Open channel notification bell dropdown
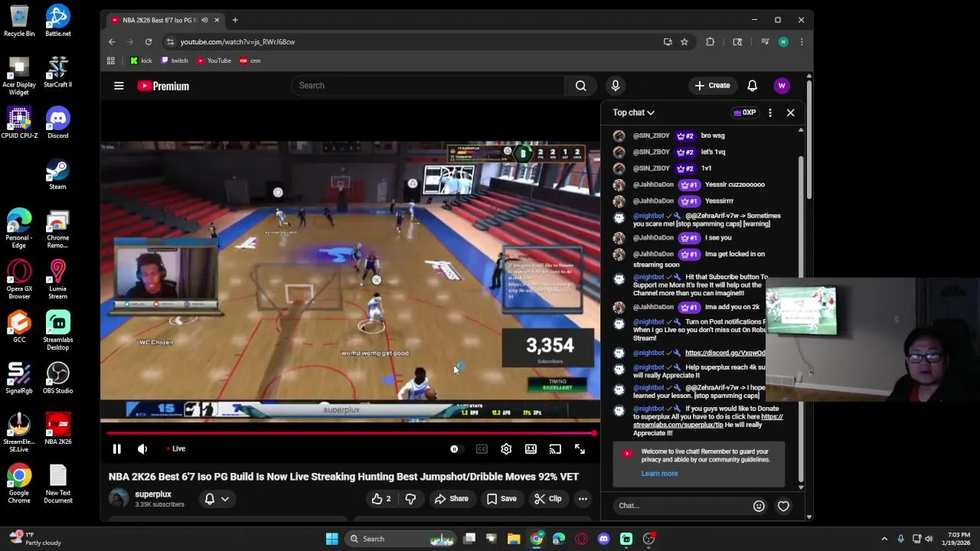 (x=217, y=499)
